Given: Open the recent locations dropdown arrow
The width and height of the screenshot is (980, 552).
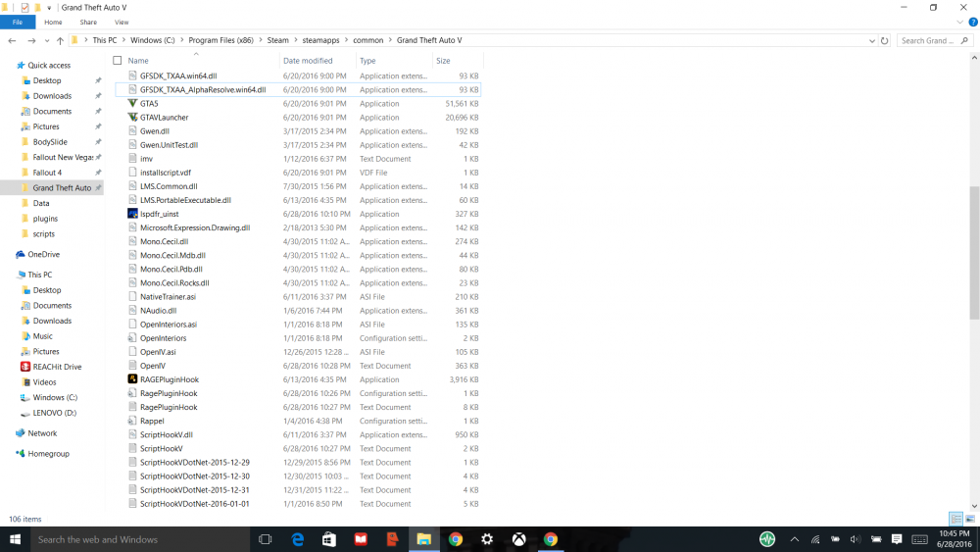Looking at the screenshot, I should click(x=47, y=40).
